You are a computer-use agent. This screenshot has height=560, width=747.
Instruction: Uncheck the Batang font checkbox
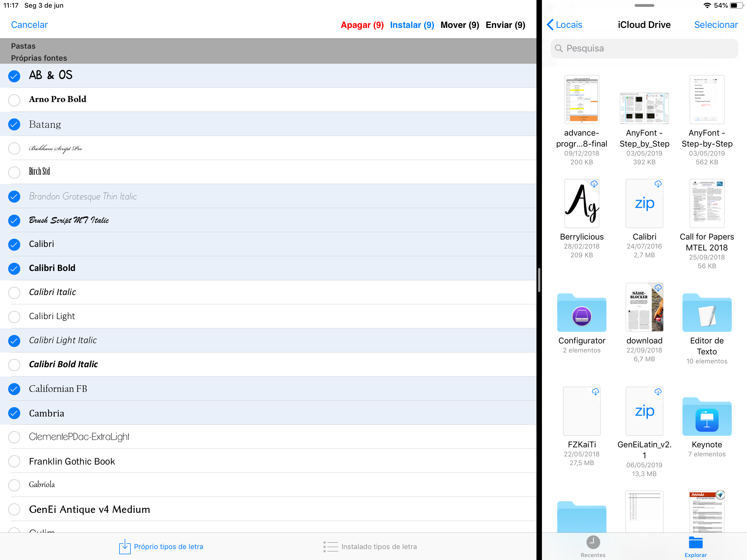(x=14, y=124)
